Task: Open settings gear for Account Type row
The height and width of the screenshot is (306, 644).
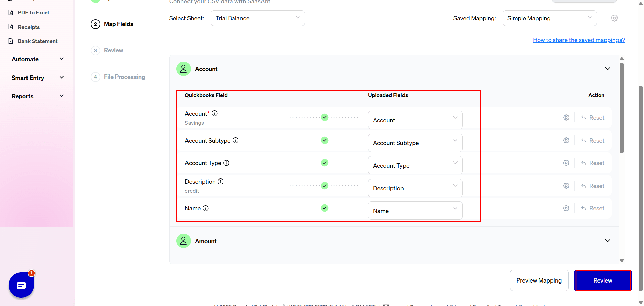Action: pos(566,163)
